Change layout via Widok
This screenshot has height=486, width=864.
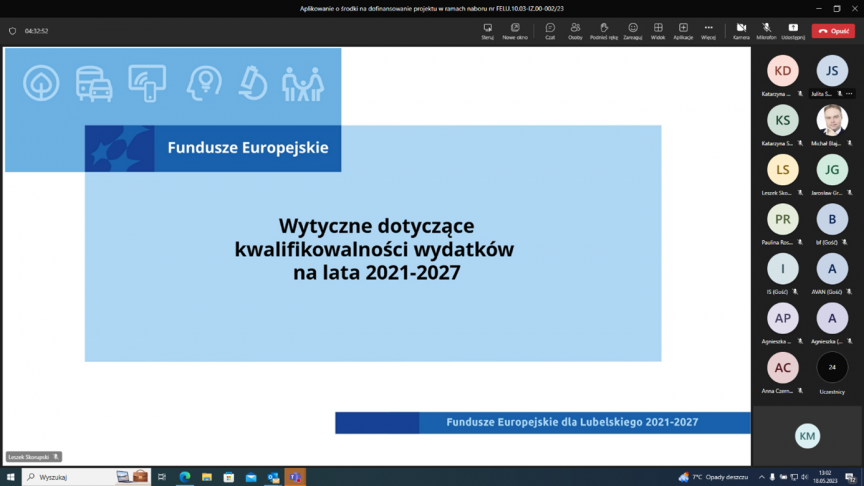pos(658,31)
